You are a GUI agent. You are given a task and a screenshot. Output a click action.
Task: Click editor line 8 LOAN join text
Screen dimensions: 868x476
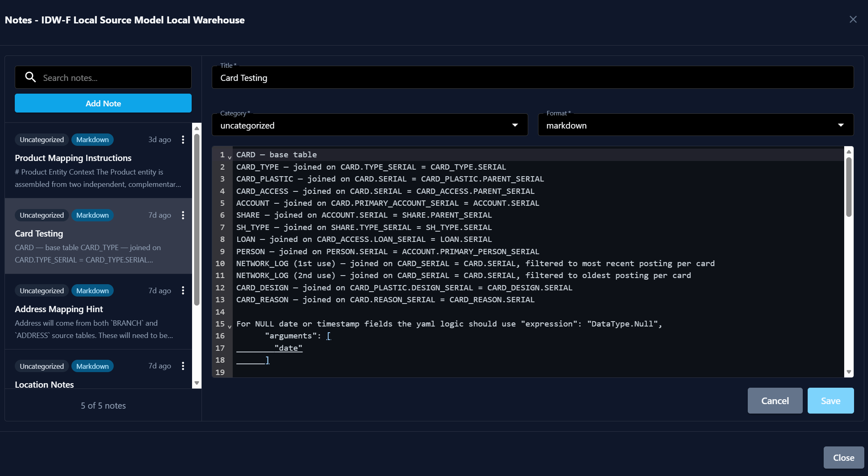coord(364,239)
